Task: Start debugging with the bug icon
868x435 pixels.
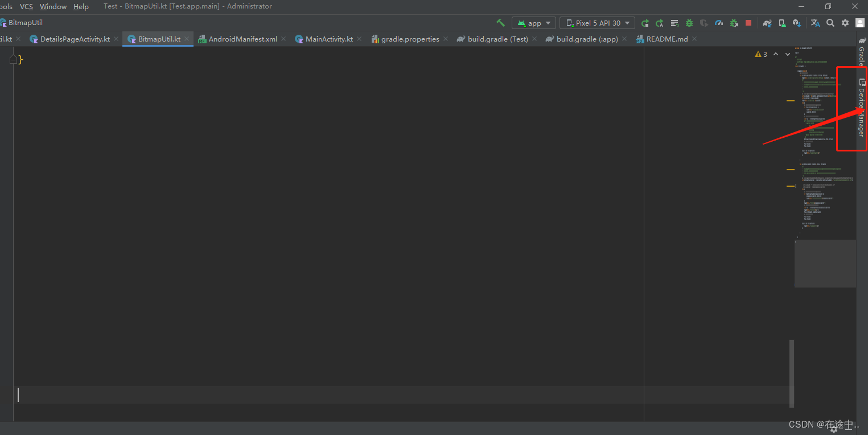Action: (x=689, y=23)
